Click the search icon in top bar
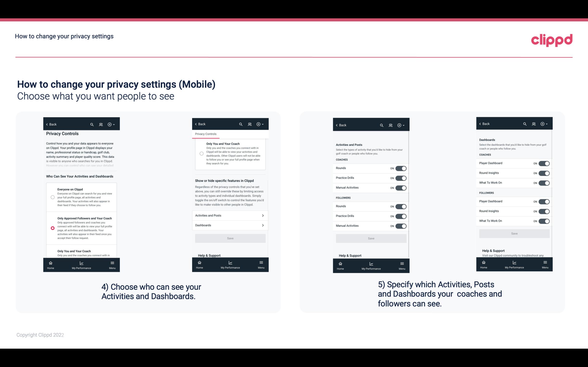 [92, 124]
